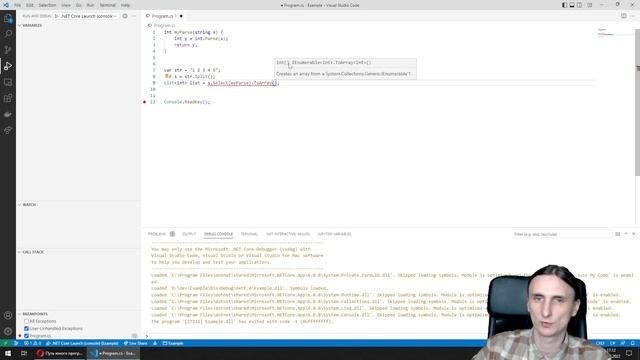The height and width of the screenshot is (360, 640).
Task: Toggle the breakpoint on line 12
Action: pyautogui.click(x=144, y=102)
